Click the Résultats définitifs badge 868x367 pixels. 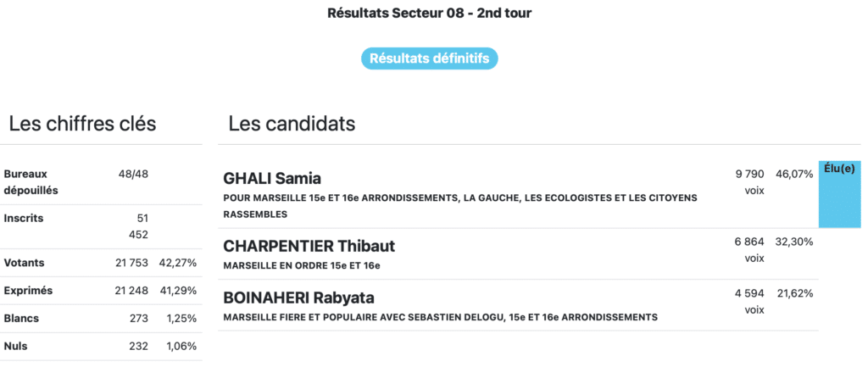pos(430,58)
